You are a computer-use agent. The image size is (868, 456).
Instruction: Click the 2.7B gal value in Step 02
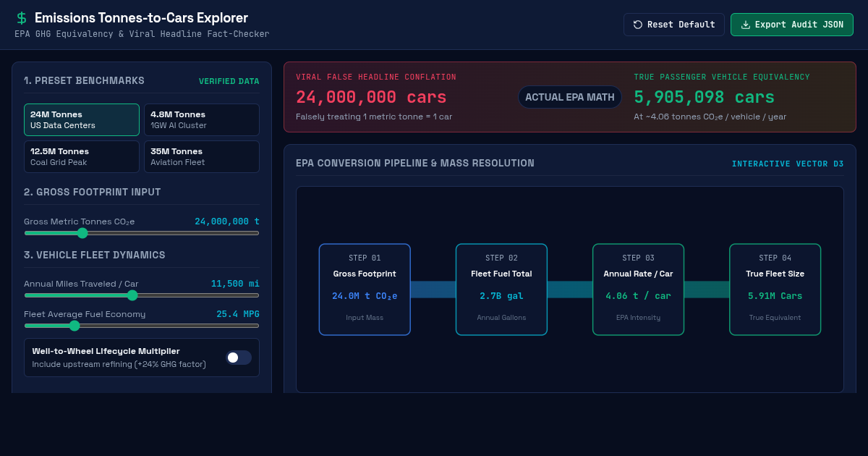pos(501,296)
